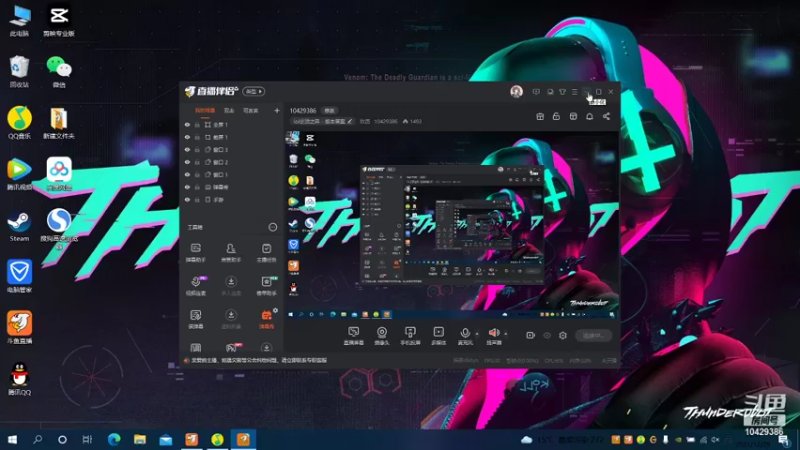The image size is (800, 450).
Task: Open the message icon in title bar
Action: click(x=536, y=92)
